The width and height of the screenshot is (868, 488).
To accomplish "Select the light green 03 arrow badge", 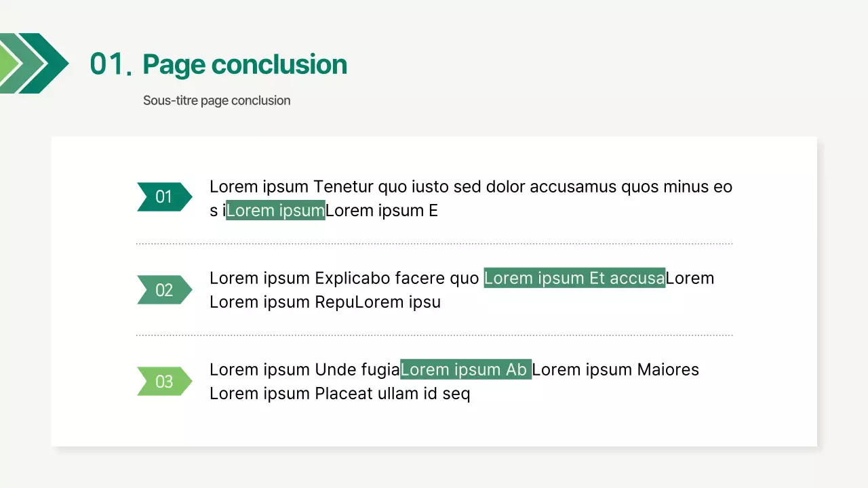I will tap(164, 382).
